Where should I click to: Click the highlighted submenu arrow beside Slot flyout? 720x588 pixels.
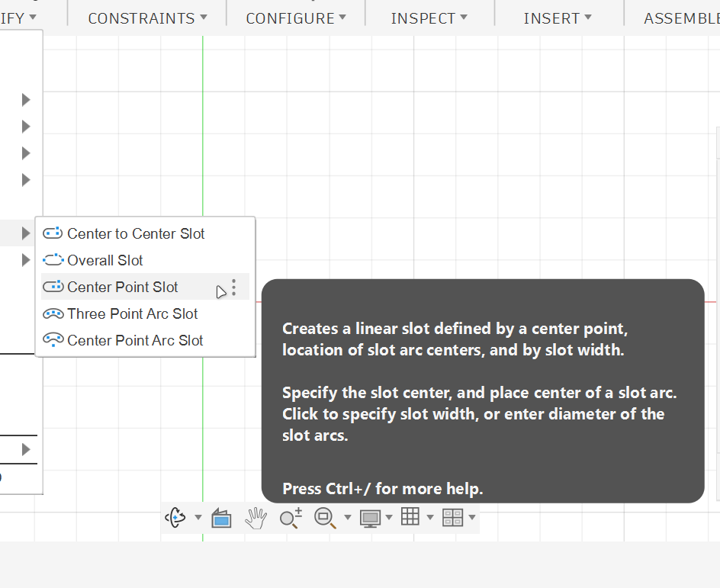click(26, 233)
